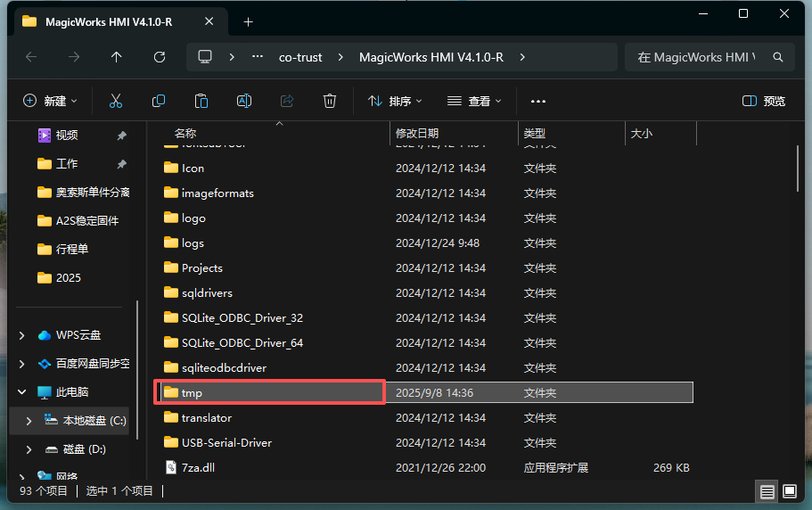
Task: Sort by 大小 column header
Action: [641, 134]
